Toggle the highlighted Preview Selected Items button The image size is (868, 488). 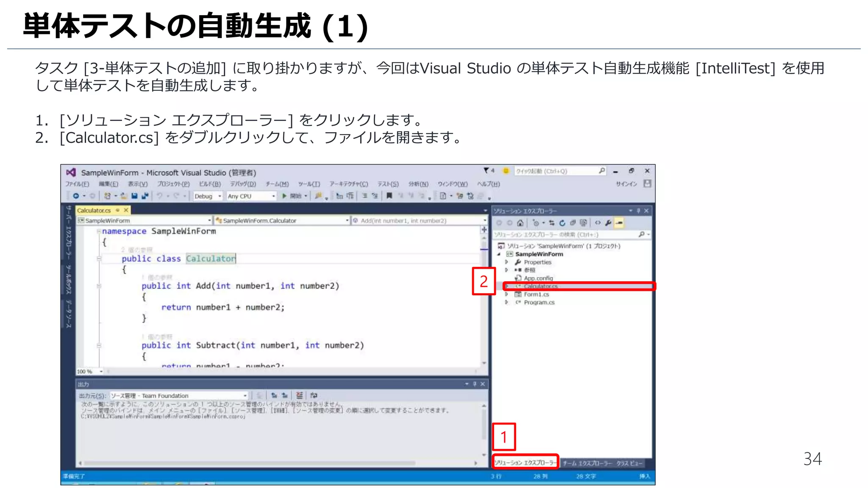[619, 223]
